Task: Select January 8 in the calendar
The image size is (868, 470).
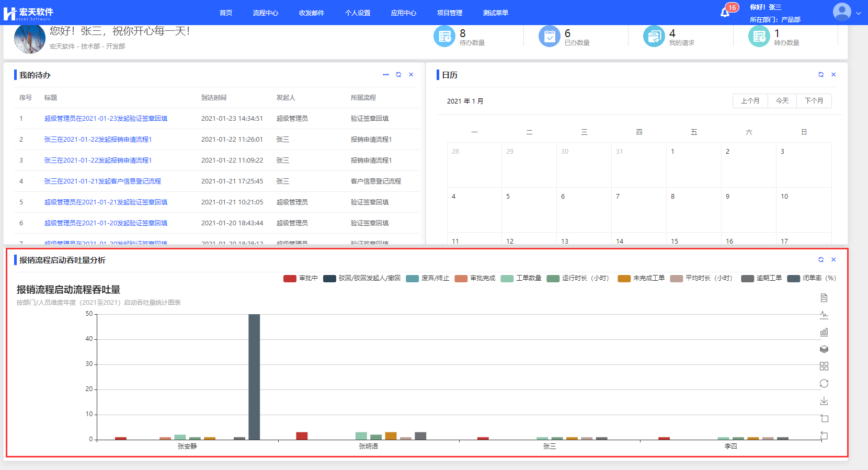Action: pyautogui.click(x=693, y=209)
